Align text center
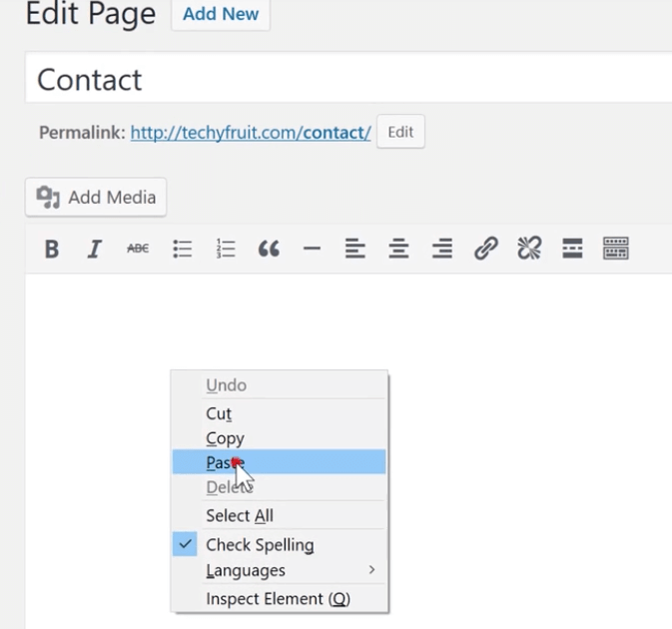672x629 pixels. point(398,249)
